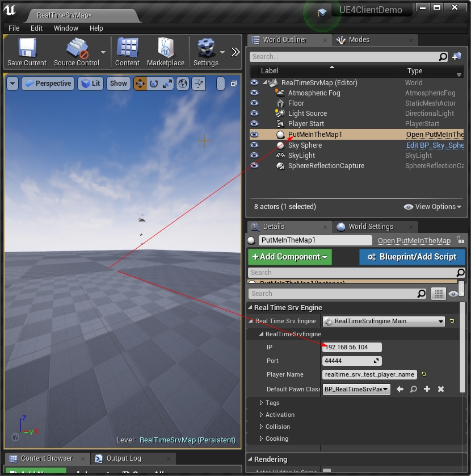Click the Perspective view button
Image resolution: width=471 pixels, height=476 pixels.
(48, 83)
